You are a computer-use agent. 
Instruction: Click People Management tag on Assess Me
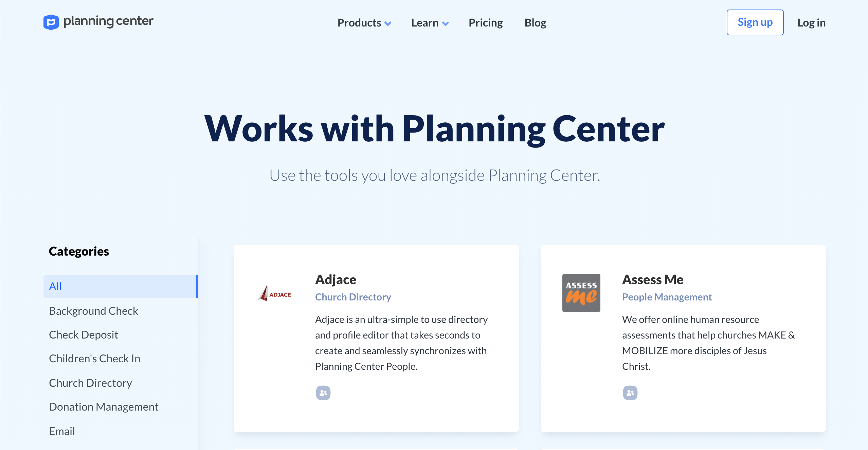tap(667, 297)
